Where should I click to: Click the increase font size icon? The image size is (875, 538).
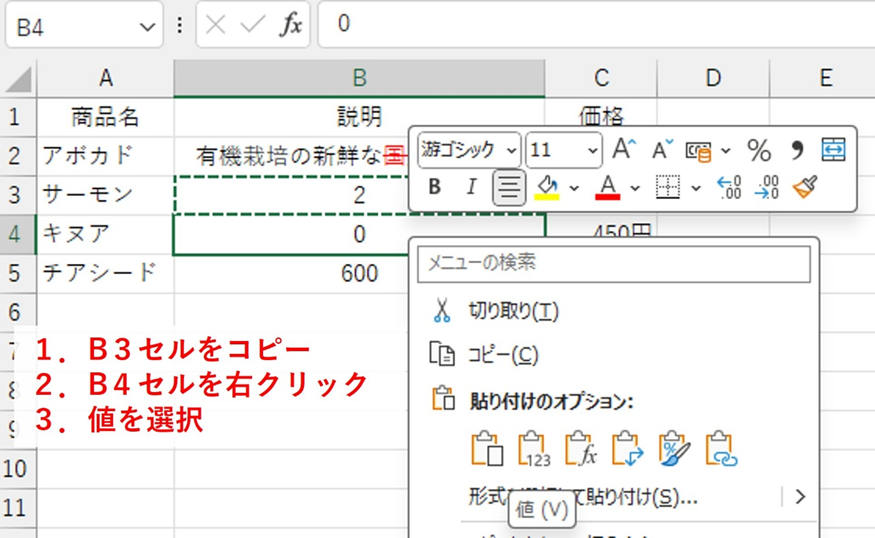(624, 150)
